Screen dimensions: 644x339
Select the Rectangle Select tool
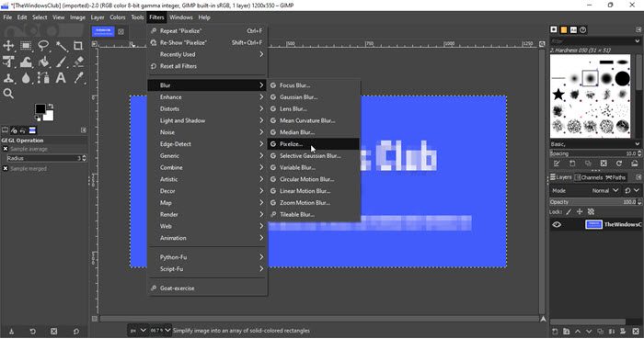point(26,46)
